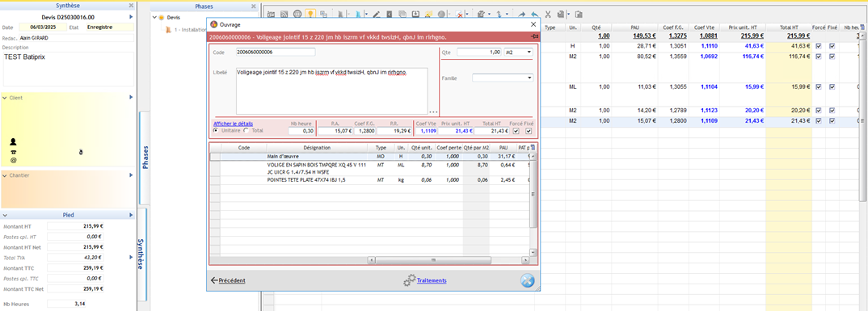Select the Total radio button
The image size is (868, 311).
coord(246,131)
